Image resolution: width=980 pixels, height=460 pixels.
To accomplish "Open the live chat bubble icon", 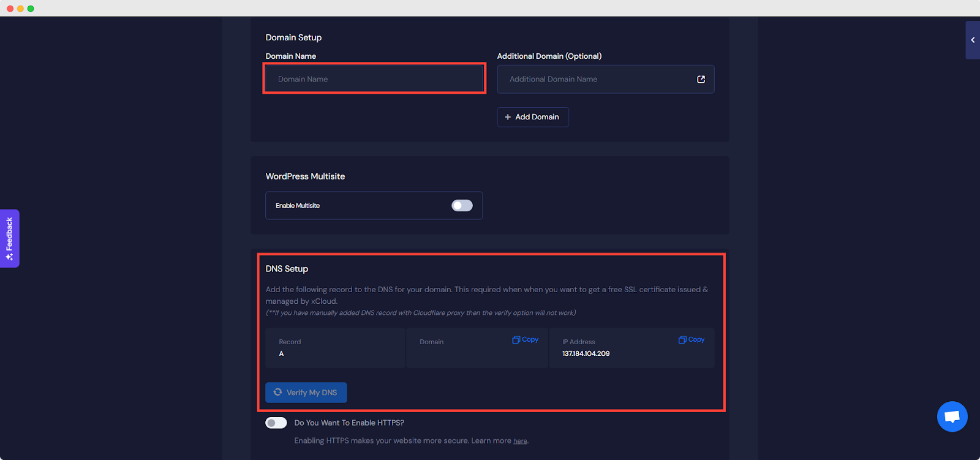I will click(952, 417).
